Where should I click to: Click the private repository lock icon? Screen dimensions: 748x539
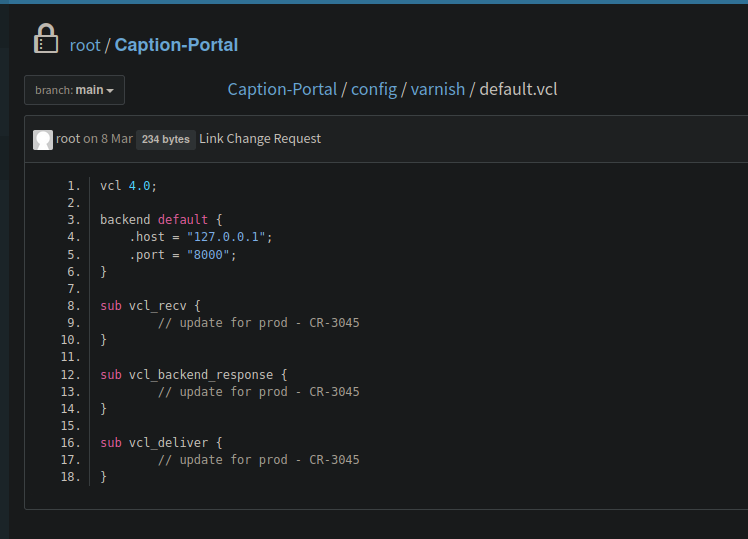[46, 39]
